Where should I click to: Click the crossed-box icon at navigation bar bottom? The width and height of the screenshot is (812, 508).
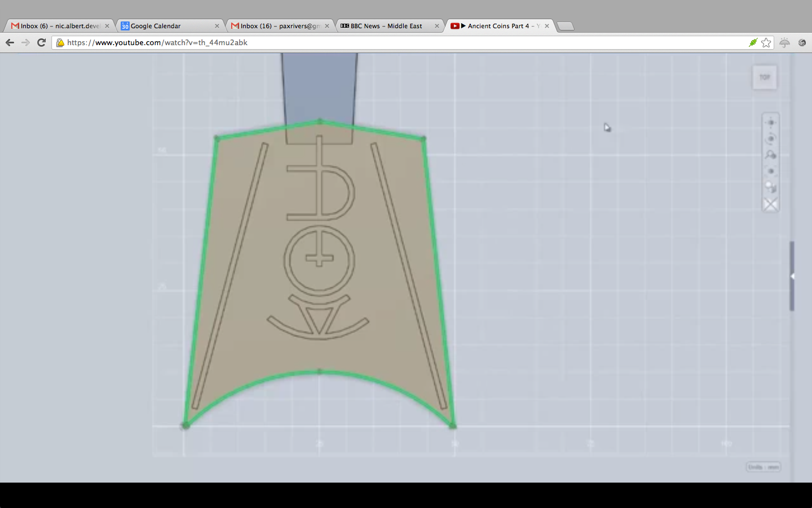[x=771, y=204]
